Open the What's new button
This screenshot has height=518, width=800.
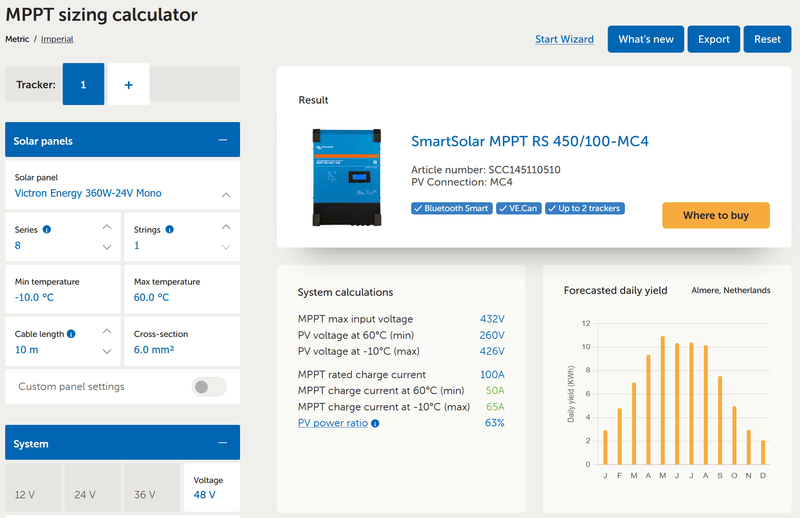646,39
